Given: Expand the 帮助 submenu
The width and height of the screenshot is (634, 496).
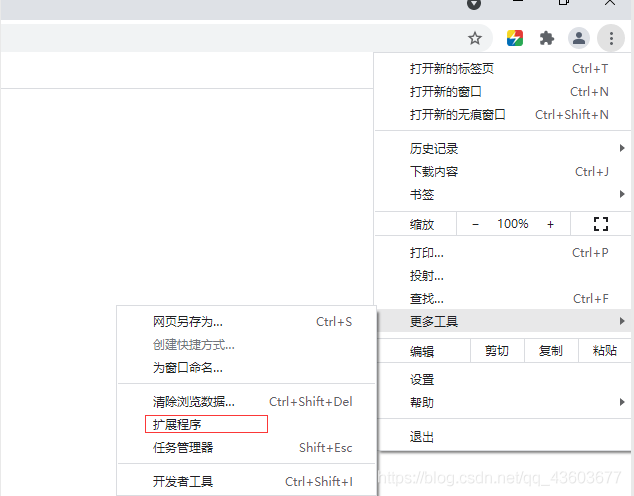Looking at the screenshot, I should [x=503, y=403].
